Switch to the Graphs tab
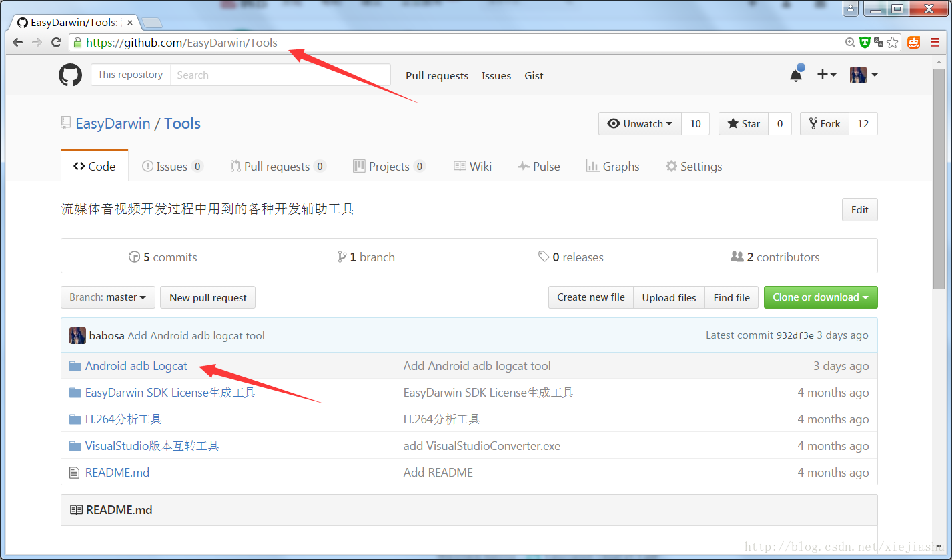The image size is (952, 560). pyautogui.click(x=613, y=166)
